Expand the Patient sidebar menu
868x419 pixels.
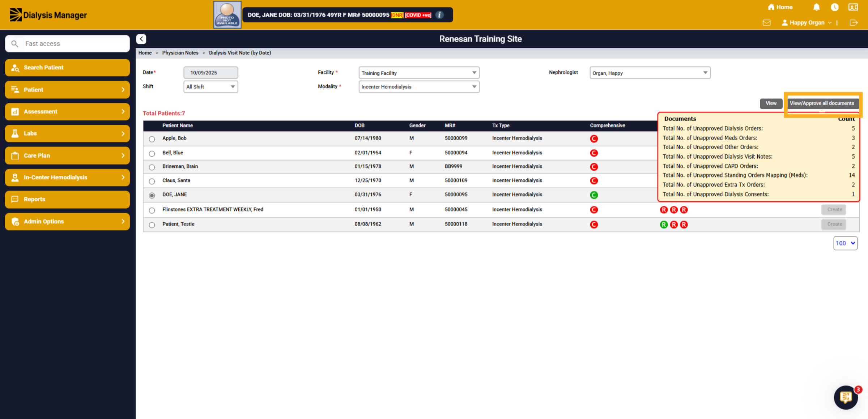tap(67, 90)
